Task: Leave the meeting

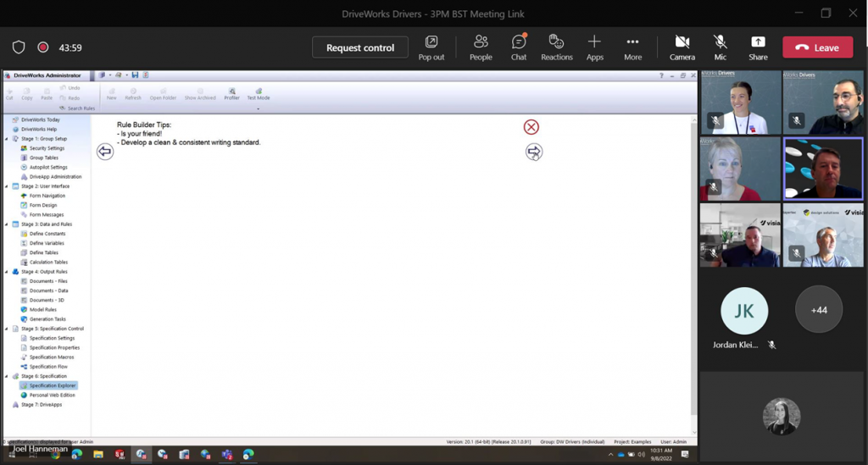Action: [818, 47]
